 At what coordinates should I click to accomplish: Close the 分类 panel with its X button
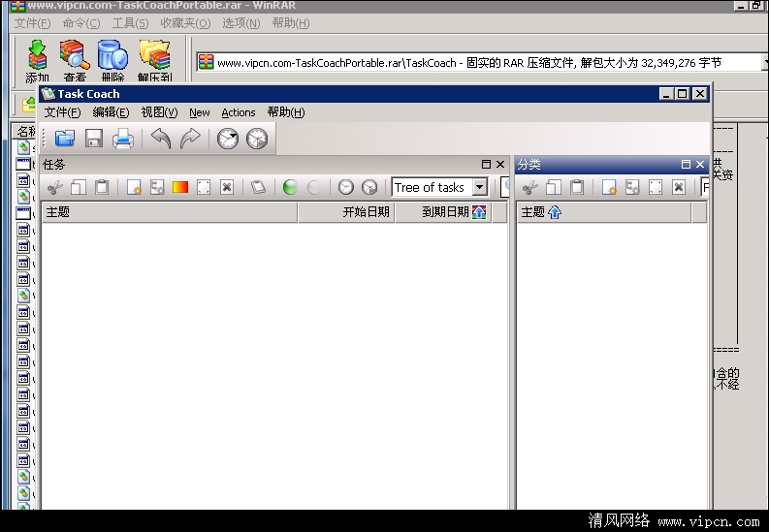click(x=700, y=165)
